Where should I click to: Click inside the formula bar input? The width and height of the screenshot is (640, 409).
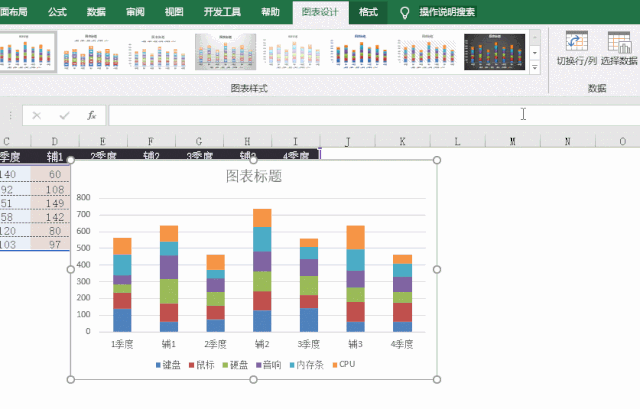click(374, 116)
